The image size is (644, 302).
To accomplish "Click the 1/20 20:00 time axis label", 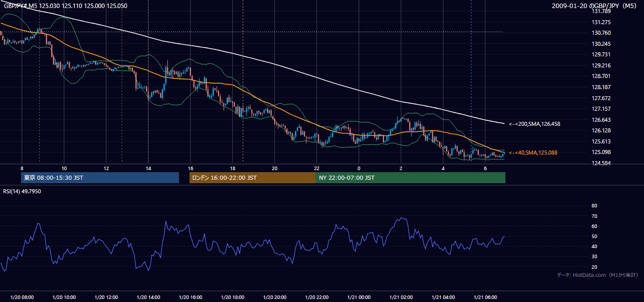I will [x=274, y=297].
